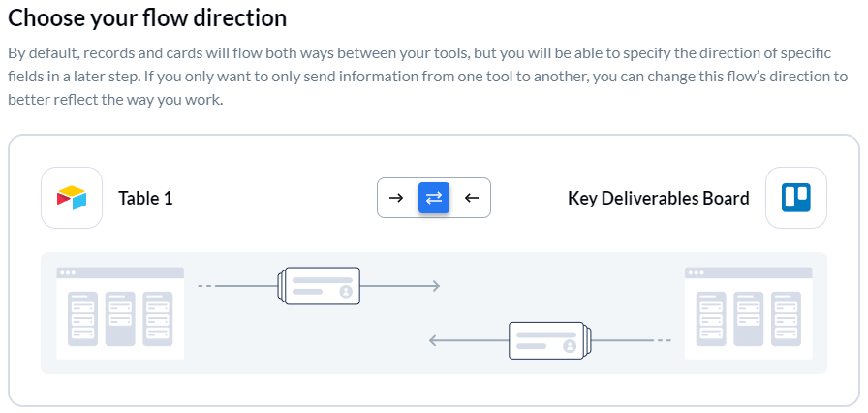
Task: Click the upper card moving right
Action: [x=319, y=286]
